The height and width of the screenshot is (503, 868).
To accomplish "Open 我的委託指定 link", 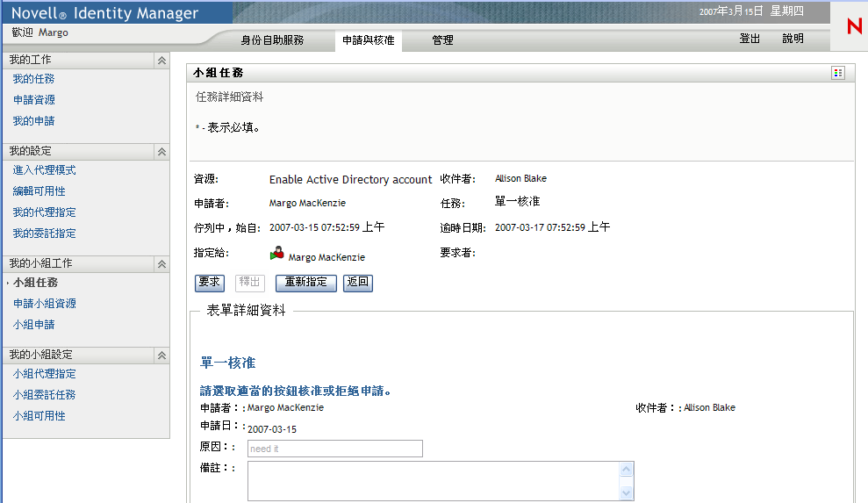I will click(44, 234).
